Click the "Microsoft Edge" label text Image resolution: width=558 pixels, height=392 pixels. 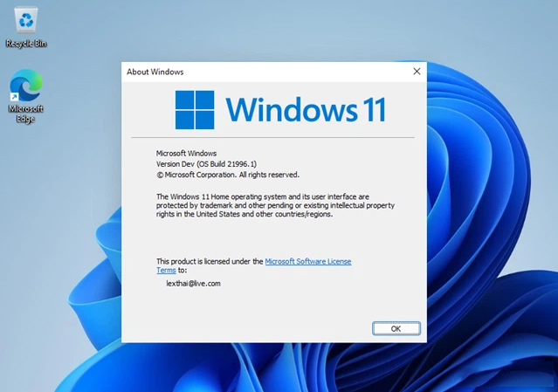pyautogui.click(x=26, y=113)
